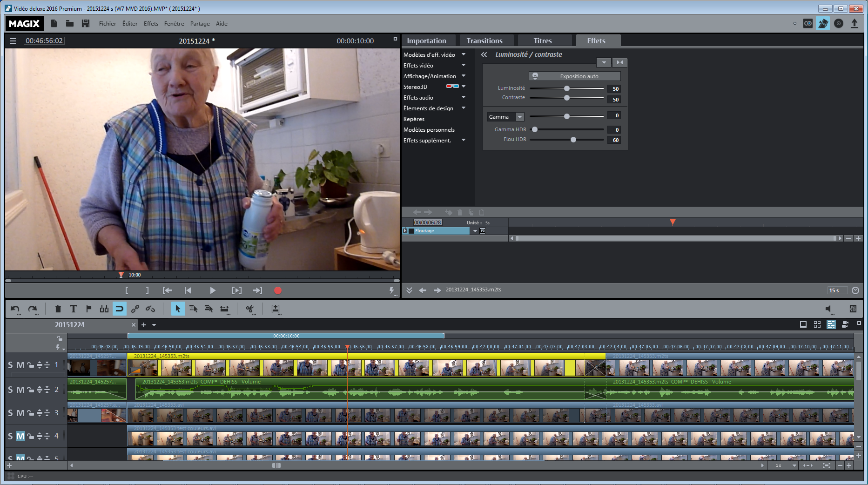Jump to the range start marker
868x485 pixels.
[x=168, y=290]
